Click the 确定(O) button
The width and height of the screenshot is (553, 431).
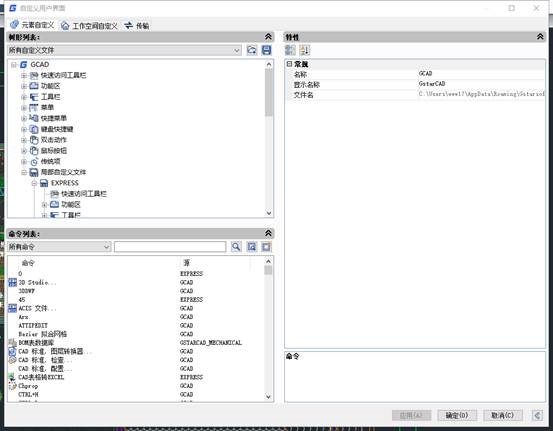(457, 415)
